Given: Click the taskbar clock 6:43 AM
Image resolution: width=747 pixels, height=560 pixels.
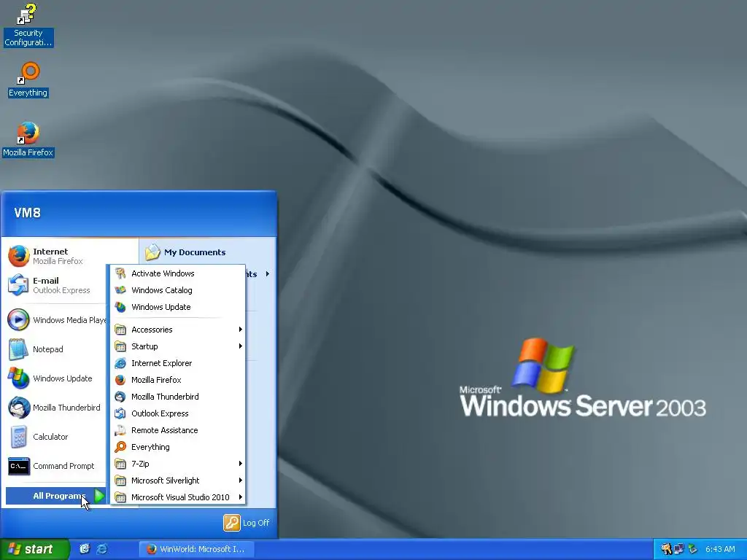Looking at the screenshot, I should click(720, 549).
